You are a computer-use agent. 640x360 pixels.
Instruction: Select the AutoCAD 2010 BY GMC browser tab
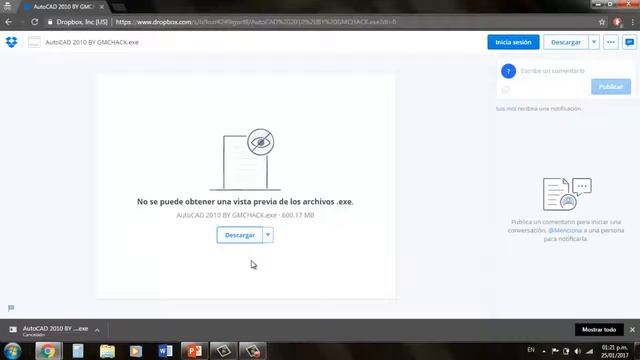[x=63, y=7]
